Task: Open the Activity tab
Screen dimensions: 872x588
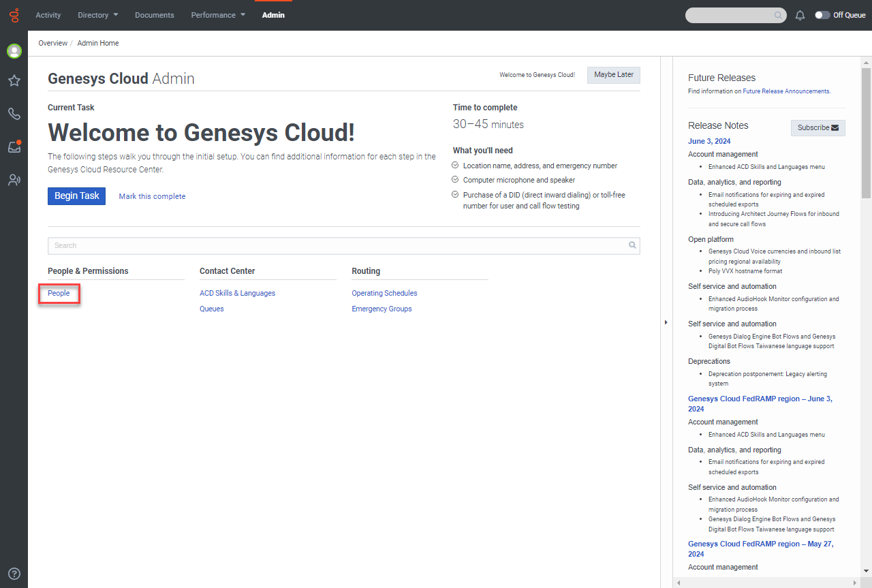Action: click(48, 15)
